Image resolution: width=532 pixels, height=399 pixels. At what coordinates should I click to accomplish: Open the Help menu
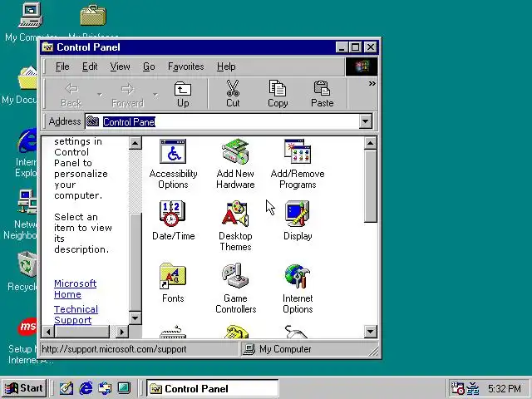(x=226, y=66)
